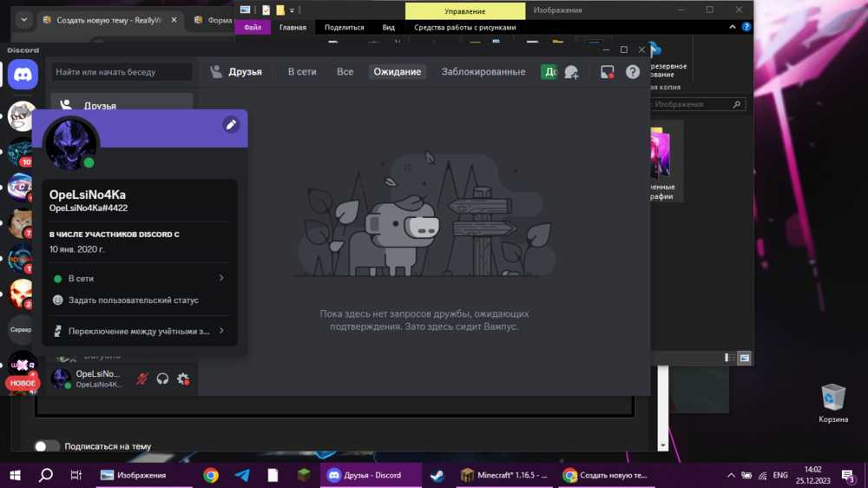Open Discord inbox icon
868x488 pixels.
pos(608,72)
